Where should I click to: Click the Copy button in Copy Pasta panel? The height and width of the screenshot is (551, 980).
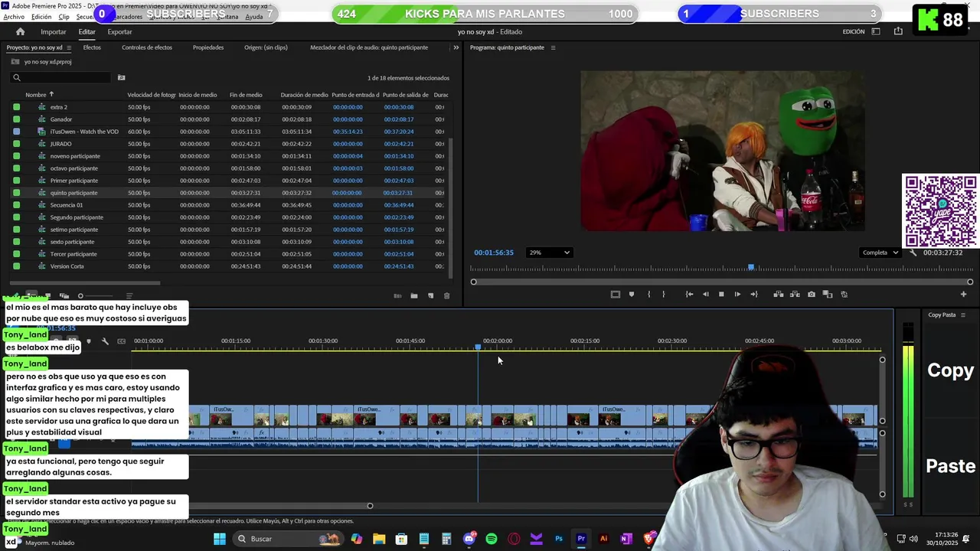(950, 370)
